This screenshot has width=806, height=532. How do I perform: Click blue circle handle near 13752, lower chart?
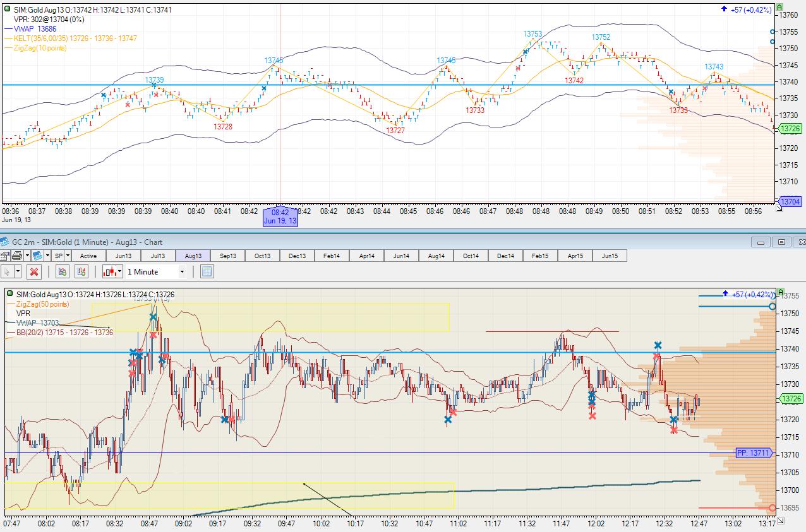click(x=772, y=307)
